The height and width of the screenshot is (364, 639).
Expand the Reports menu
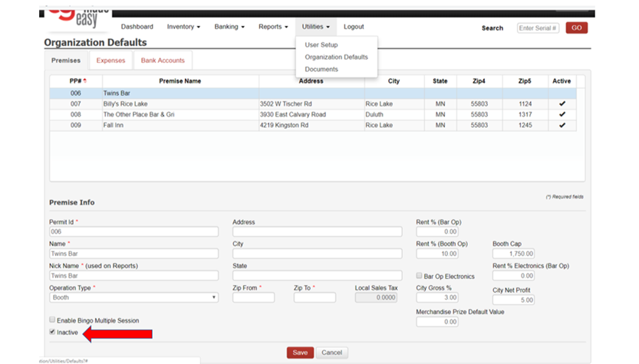(273, 27)
